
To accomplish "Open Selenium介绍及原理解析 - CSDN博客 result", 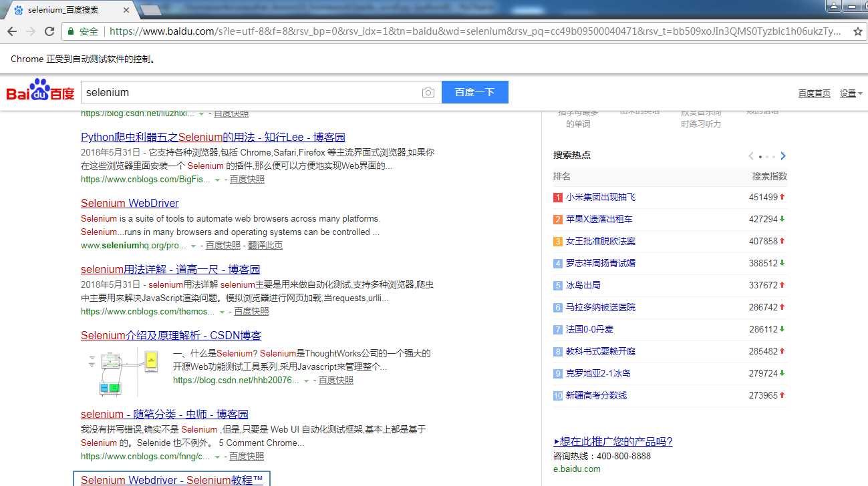I will click(171, 335).
